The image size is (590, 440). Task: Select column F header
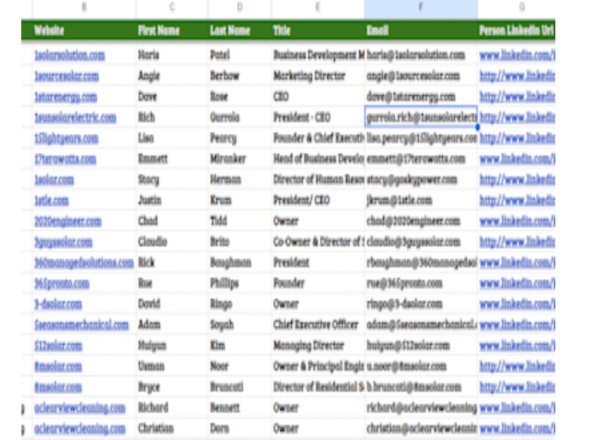pos(421,8)
